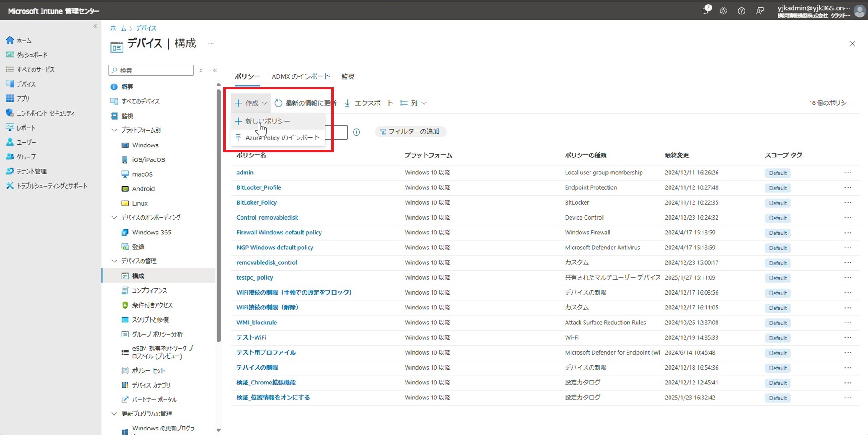Collapse the left global navigation pane
Viewport: 868px width, 435px height.
click(95, 27)
